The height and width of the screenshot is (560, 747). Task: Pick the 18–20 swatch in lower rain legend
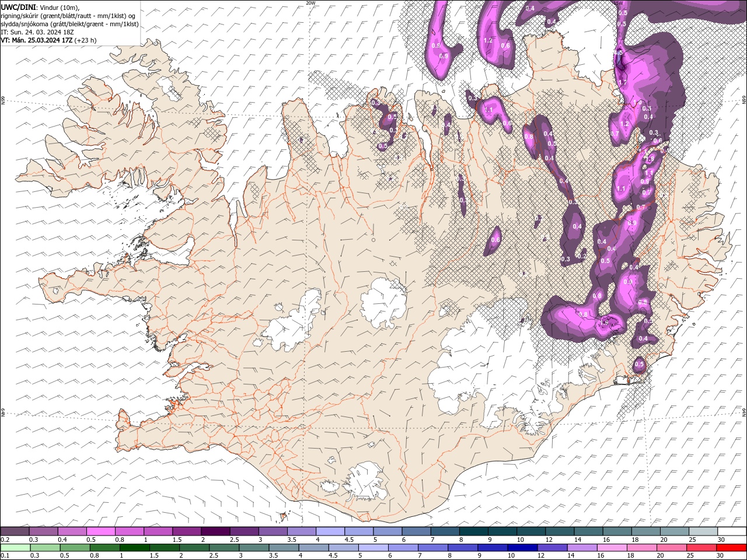[x=641, y=548]
